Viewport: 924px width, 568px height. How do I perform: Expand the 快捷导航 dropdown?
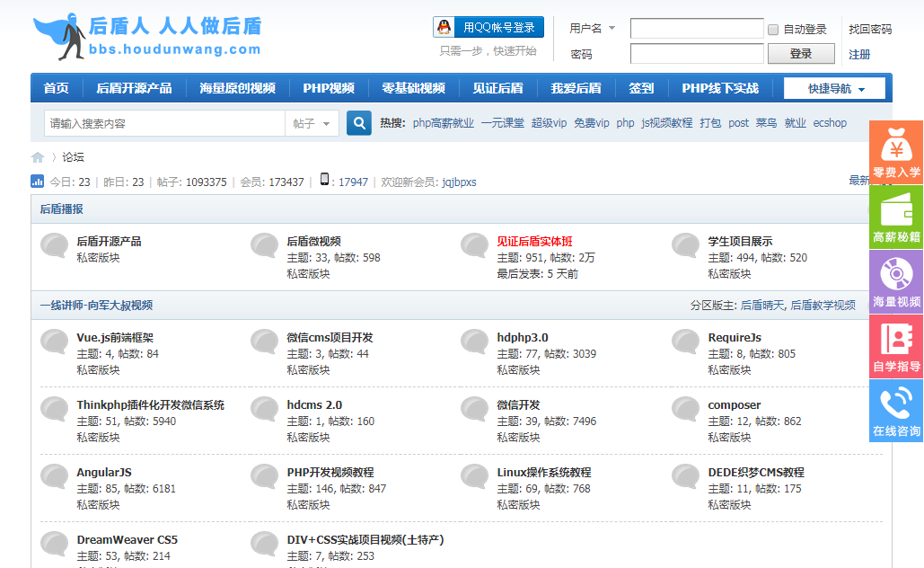pos(834,88)
